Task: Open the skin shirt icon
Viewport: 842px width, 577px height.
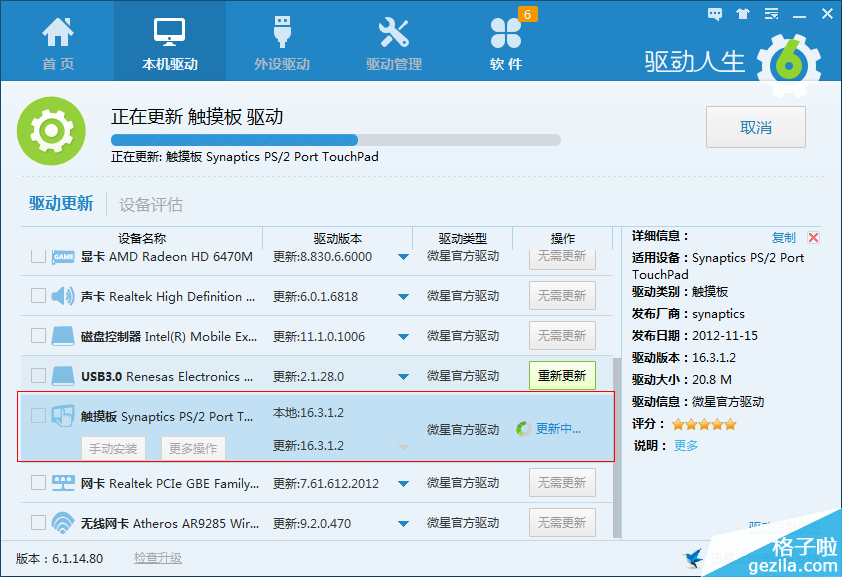Action: 742,14
